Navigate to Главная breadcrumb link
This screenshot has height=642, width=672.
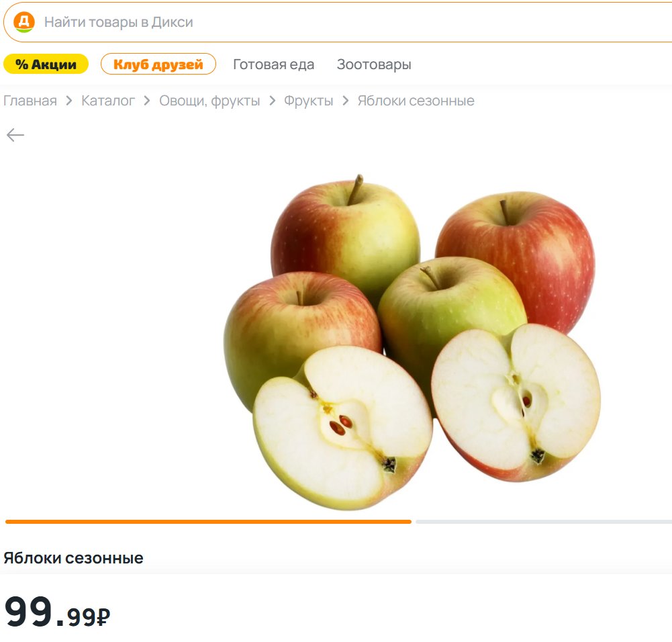(x=30, y=101)
